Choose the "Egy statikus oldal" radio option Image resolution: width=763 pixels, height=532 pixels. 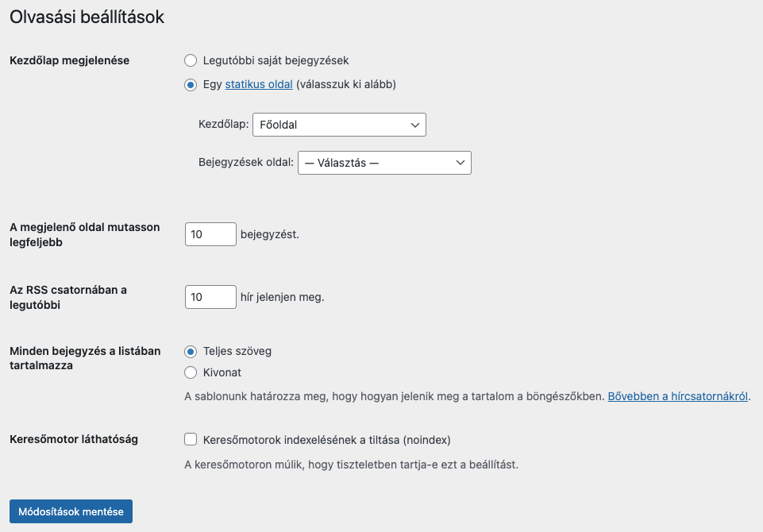pyautogui.click(x=191, y=85)
